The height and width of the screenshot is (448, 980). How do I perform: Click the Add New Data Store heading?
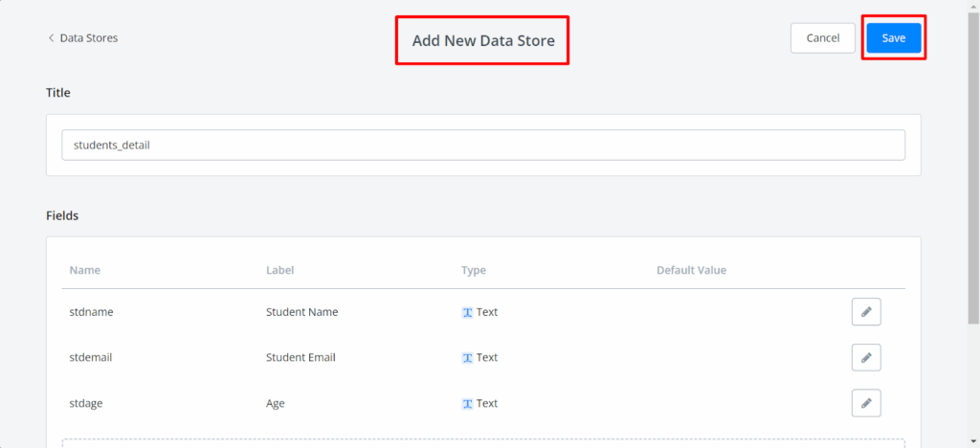click(483, 41)
